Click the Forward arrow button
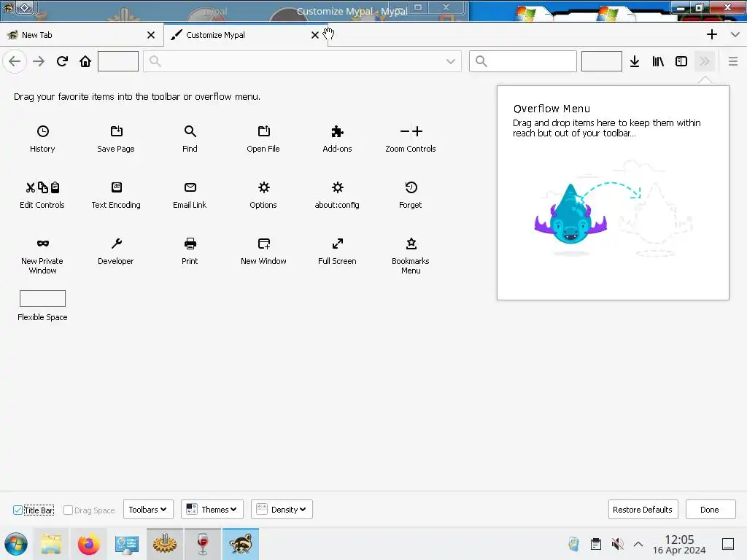The width and height of the screenshot is (747, 560). (39, 61)
